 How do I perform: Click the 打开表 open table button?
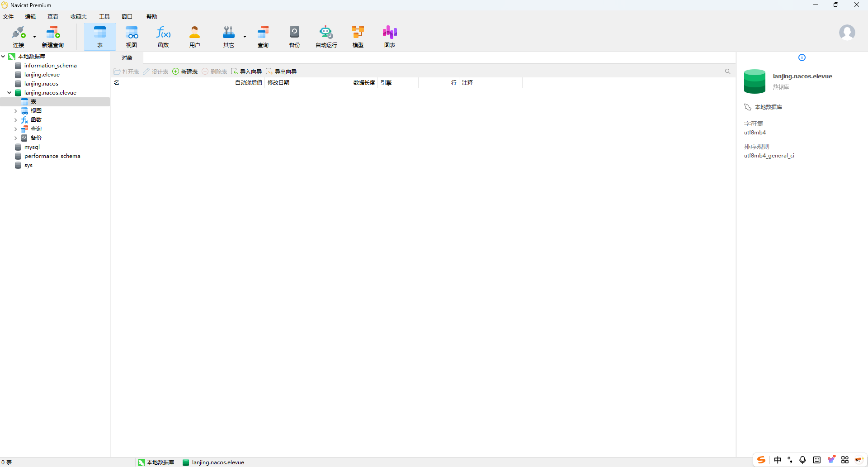coord(126,71)
